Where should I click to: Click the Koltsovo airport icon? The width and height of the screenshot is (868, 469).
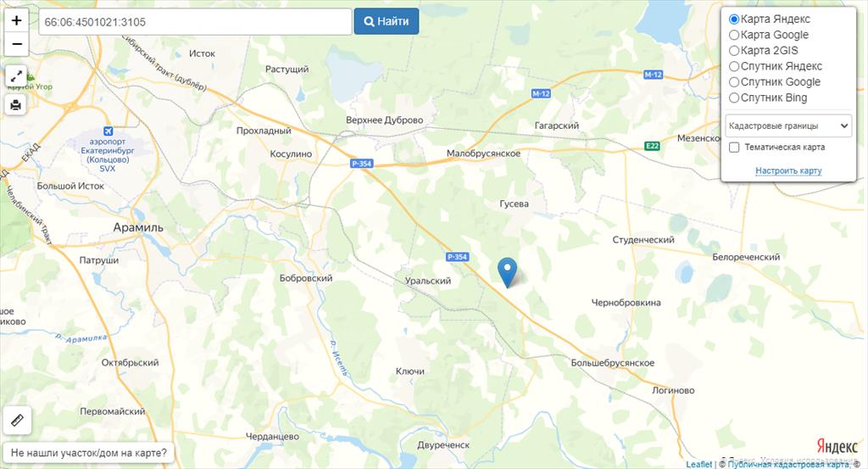(108, 131)
